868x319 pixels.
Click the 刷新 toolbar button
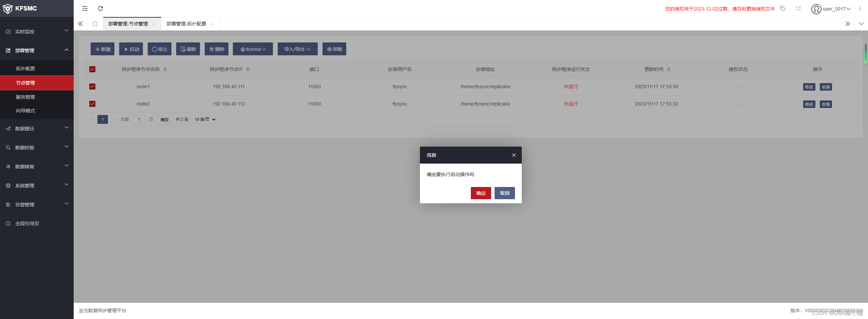[x=188, y=49]
